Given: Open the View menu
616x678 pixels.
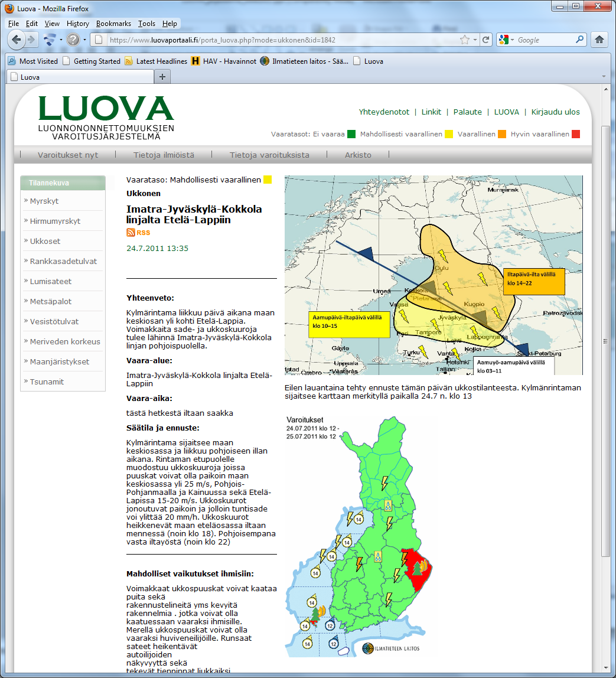Looking at the screenshot, I should pyautogui.click(x=52, y=24).
